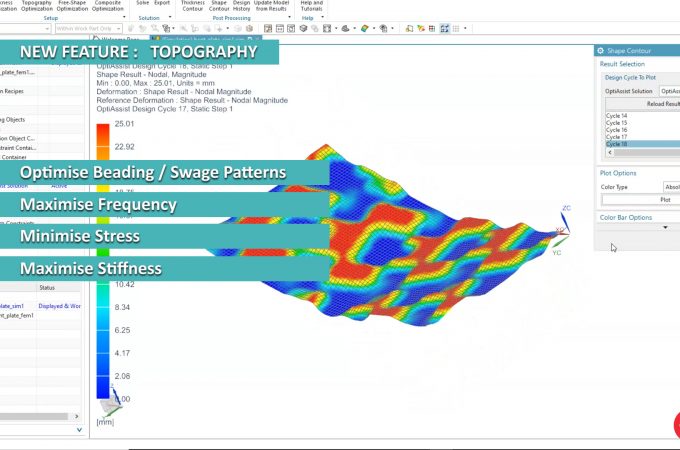The image size is (680, 450).
Task: Click the contour color legend bar
Action: (x=103, y=261)
